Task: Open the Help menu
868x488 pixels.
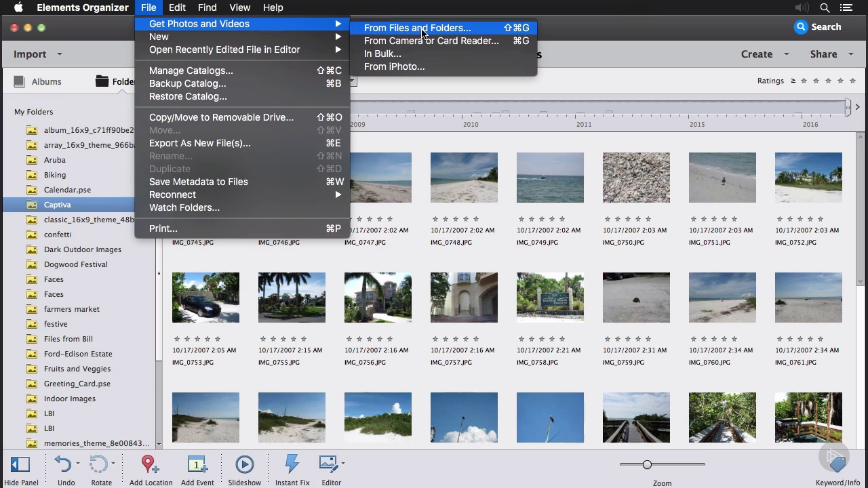Action: coord(273,7)
